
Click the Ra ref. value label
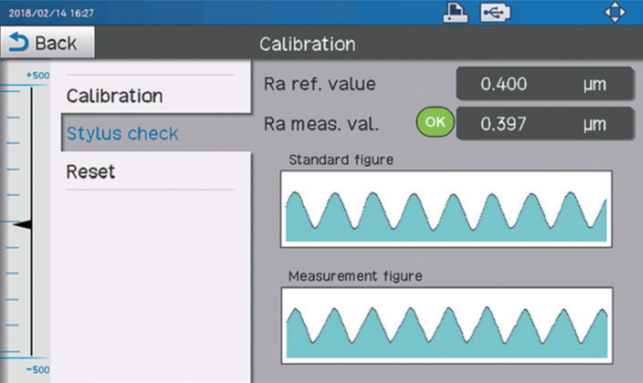[x=319, y=84]
